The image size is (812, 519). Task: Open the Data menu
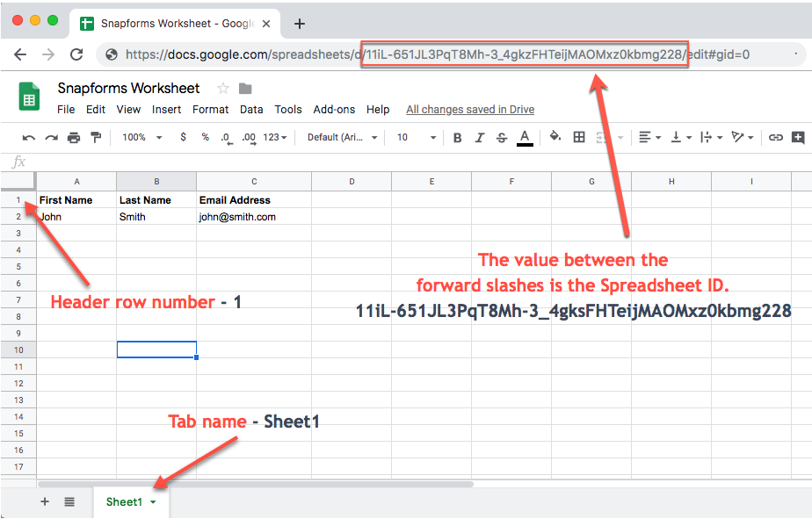[251, 110]
